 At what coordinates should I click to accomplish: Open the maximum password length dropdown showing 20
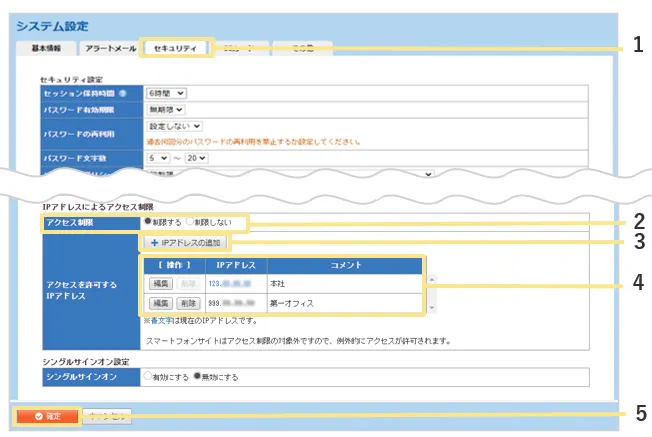(x=194, y=157)
